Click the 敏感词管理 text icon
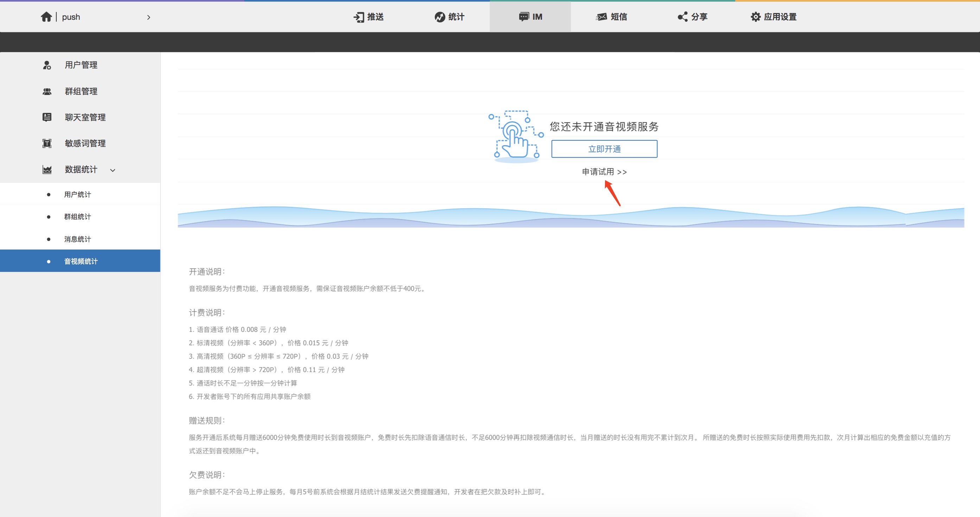 point(47,143)
